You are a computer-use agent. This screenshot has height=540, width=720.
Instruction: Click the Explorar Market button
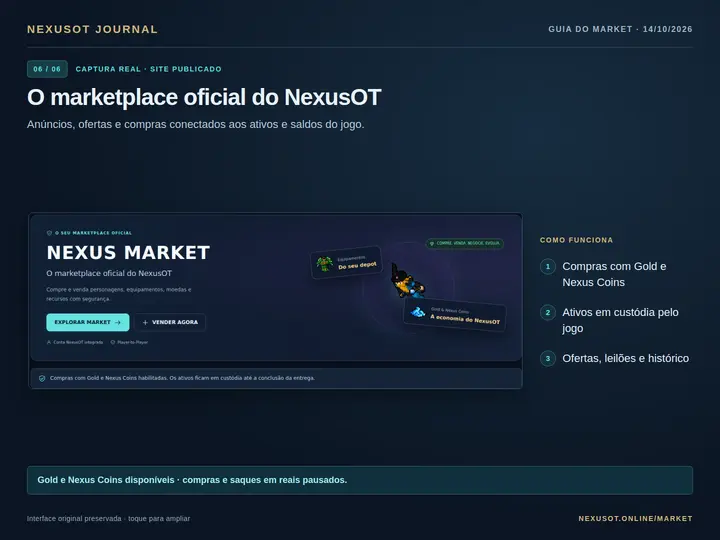[88, 322]
